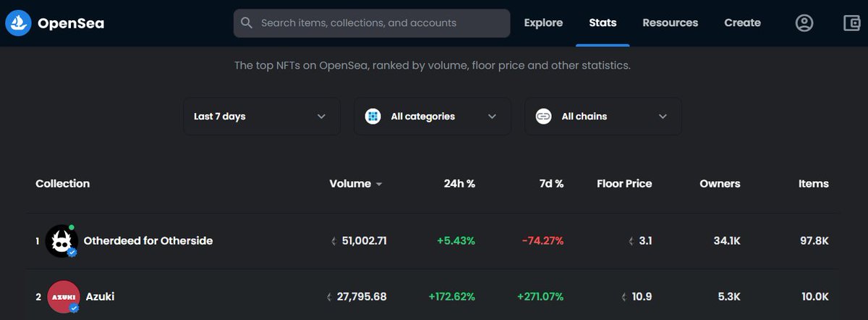Screen dimensions: 868x320
Task: Click the volume value 27,795.68
Action: 362,297
